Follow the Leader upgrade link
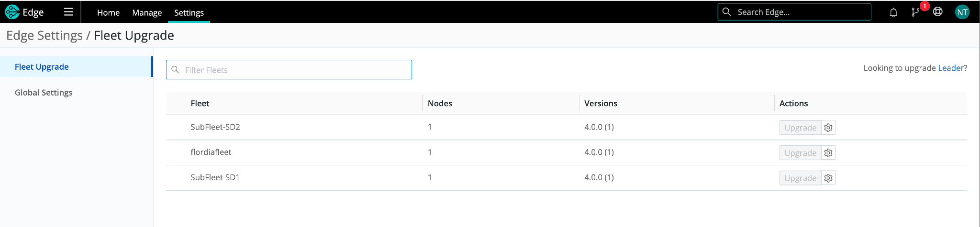980x227 pixels. coord(950,68)
